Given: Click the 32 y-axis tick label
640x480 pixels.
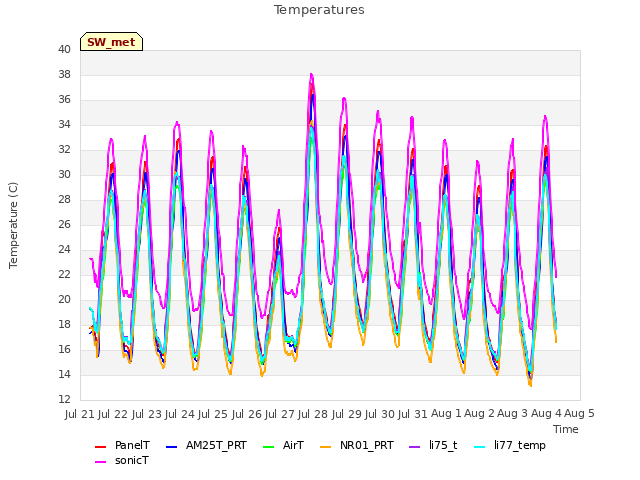Looking at the screenshot, I should pyautogui.click(x=64, y=149).
